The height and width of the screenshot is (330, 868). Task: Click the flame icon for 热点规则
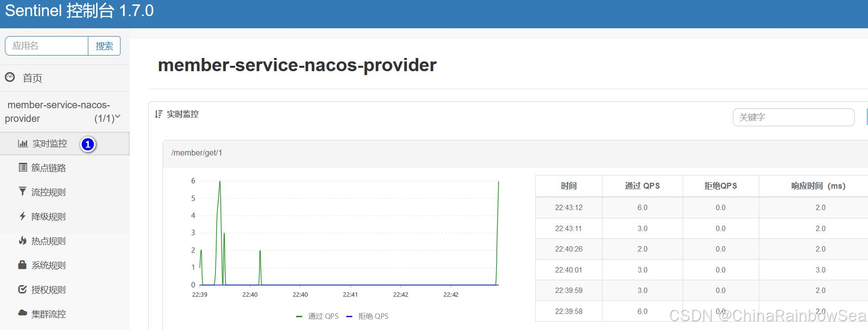click(22, 240)
